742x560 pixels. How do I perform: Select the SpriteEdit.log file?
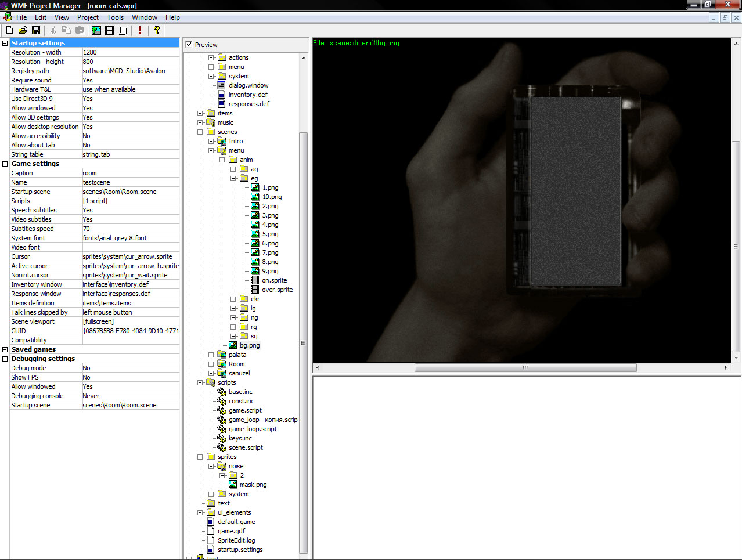(236, 540)
